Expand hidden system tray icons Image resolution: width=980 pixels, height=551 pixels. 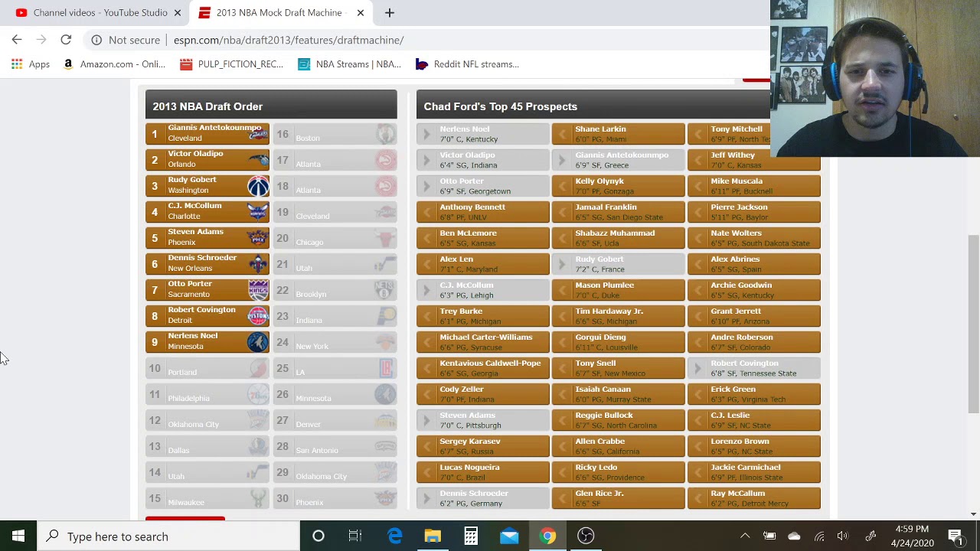[745, 536]
